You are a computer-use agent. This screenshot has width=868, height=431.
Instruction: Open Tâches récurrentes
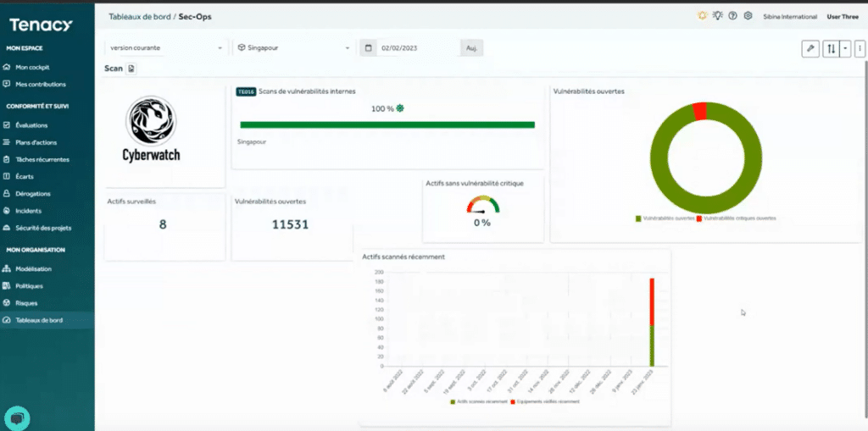[x=42, y=160]
